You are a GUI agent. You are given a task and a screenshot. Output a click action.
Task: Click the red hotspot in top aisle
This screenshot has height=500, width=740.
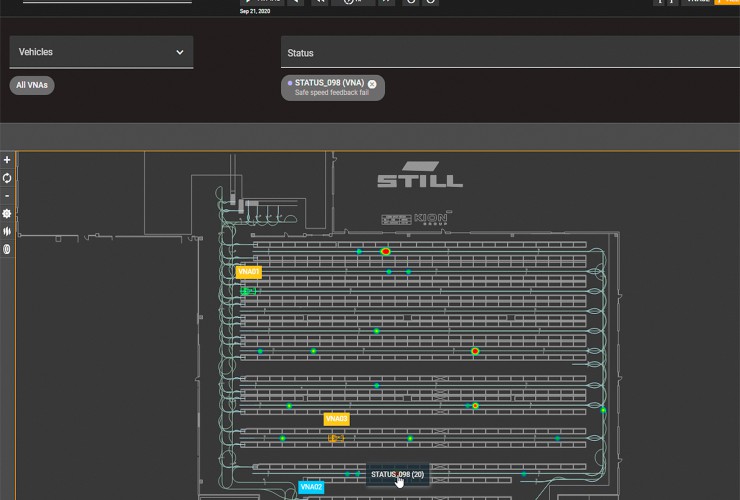point(385,252)
